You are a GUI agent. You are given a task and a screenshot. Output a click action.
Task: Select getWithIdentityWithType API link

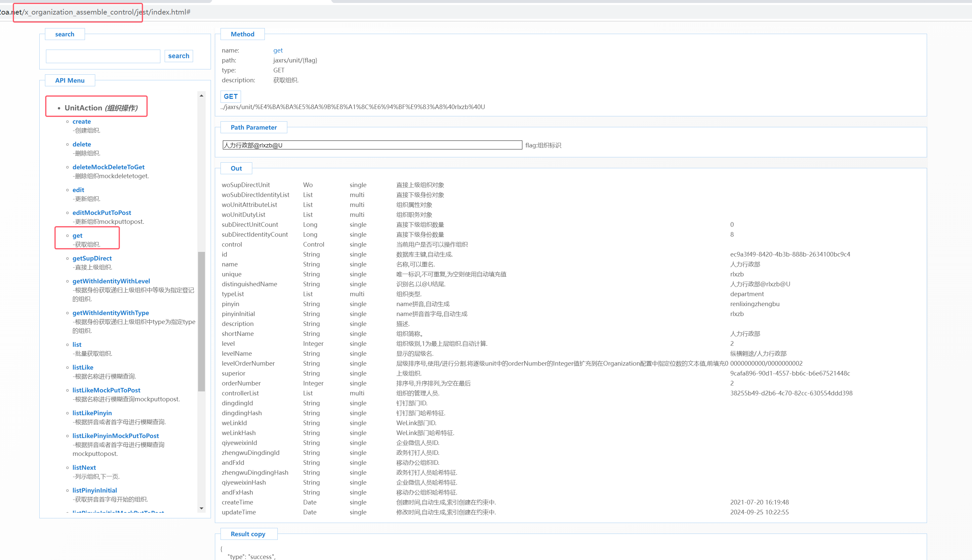pyautogui.click(x=110, y=313)
